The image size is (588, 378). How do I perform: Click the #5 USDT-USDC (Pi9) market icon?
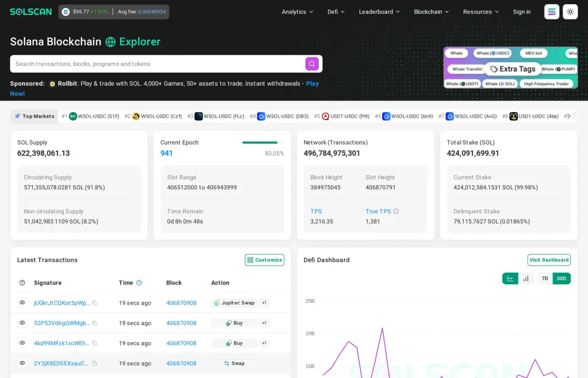tap(325, 116)
